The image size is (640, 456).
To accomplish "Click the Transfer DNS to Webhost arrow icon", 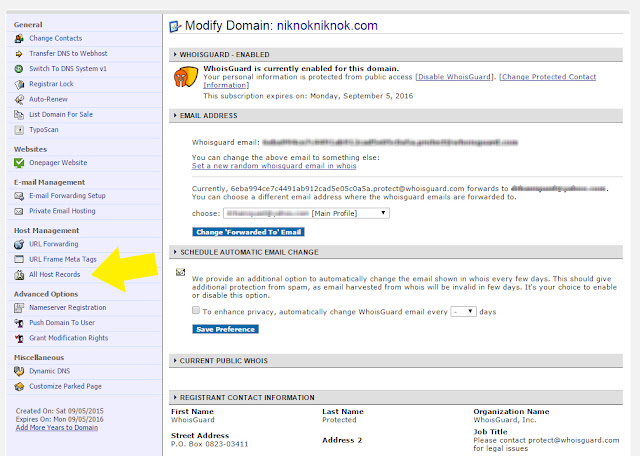I will coord(19,53).
